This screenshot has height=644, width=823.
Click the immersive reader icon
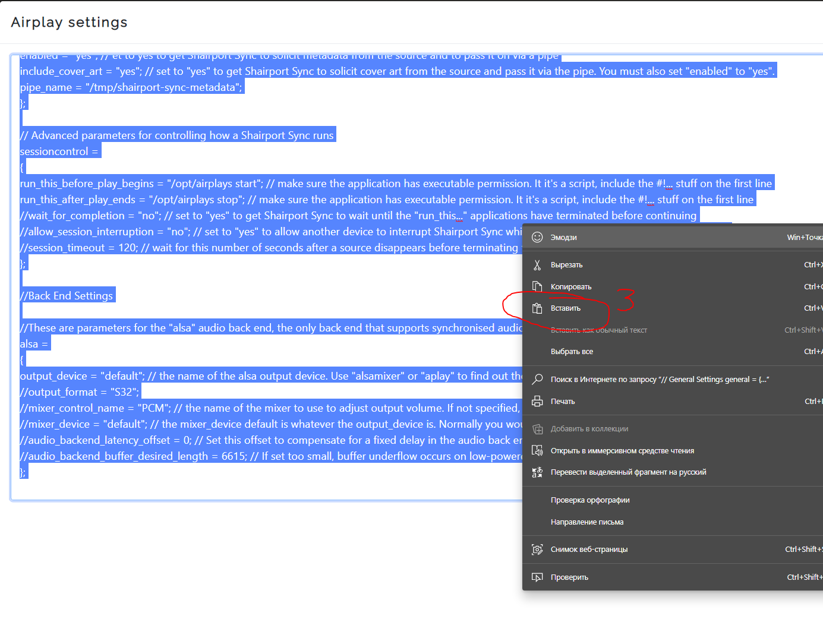click(537, 450)
